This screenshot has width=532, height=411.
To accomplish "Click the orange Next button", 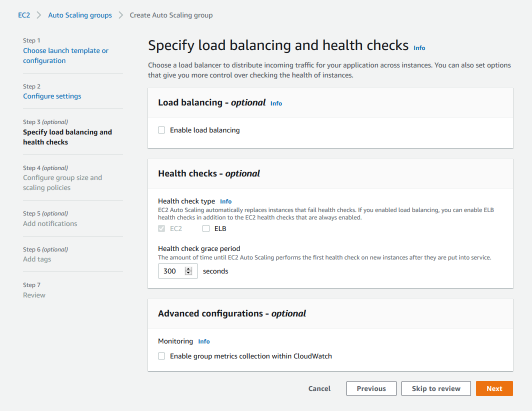I will point(494,388).
